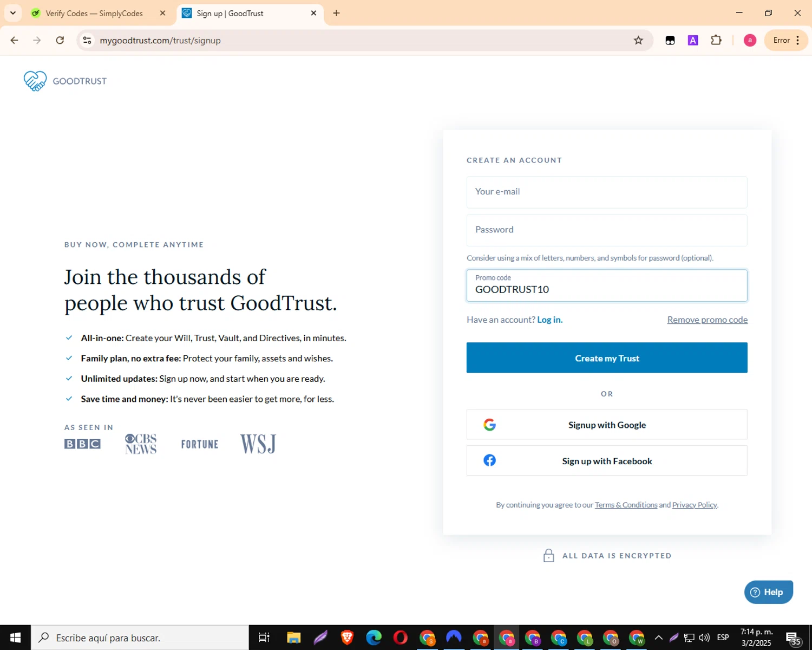Click the CBS News logo

[x=141, y=444]
